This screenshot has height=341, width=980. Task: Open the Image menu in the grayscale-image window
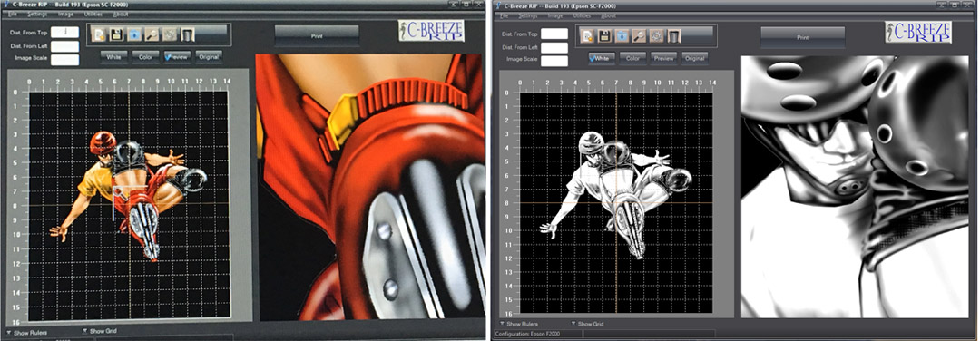pos(555,15)
